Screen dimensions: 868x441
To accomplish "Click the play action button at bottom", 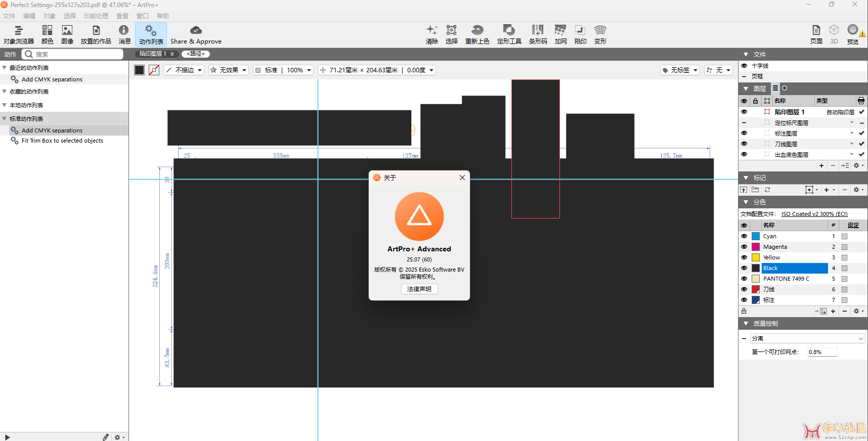I will (x=7, y=437).
